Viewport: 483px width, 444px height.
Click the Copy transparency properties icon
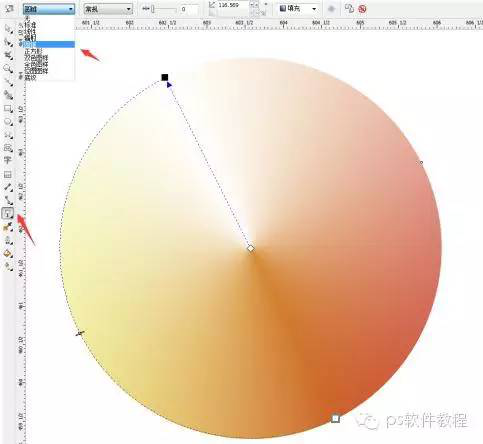[349, 9]
